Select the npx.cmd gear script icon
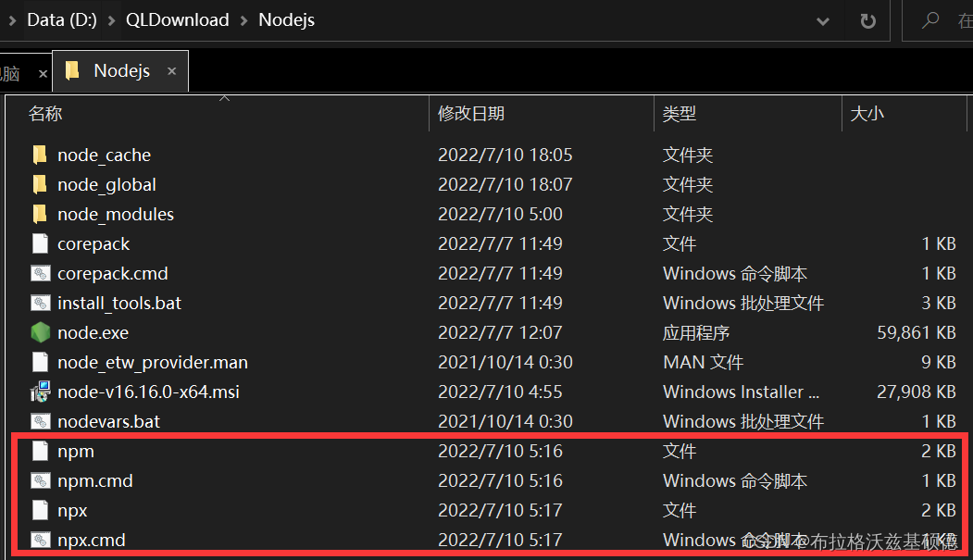 39,540
